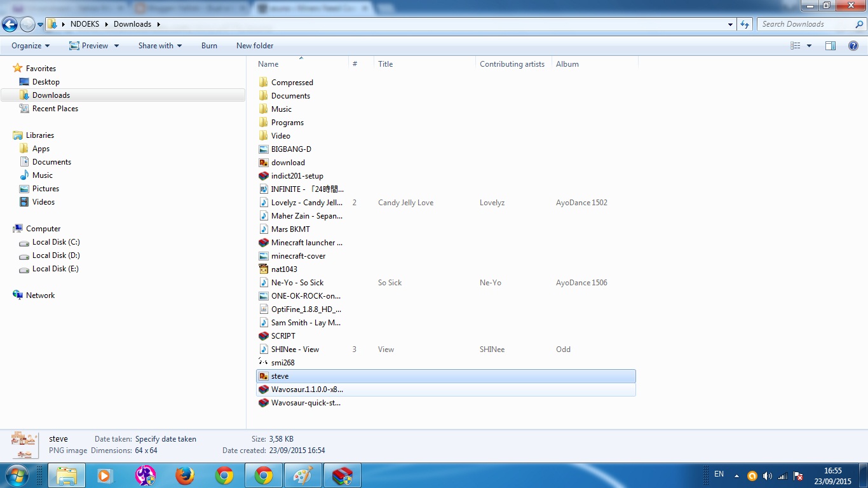Open WinRAR from the taskbar

[x=342, y=475]
